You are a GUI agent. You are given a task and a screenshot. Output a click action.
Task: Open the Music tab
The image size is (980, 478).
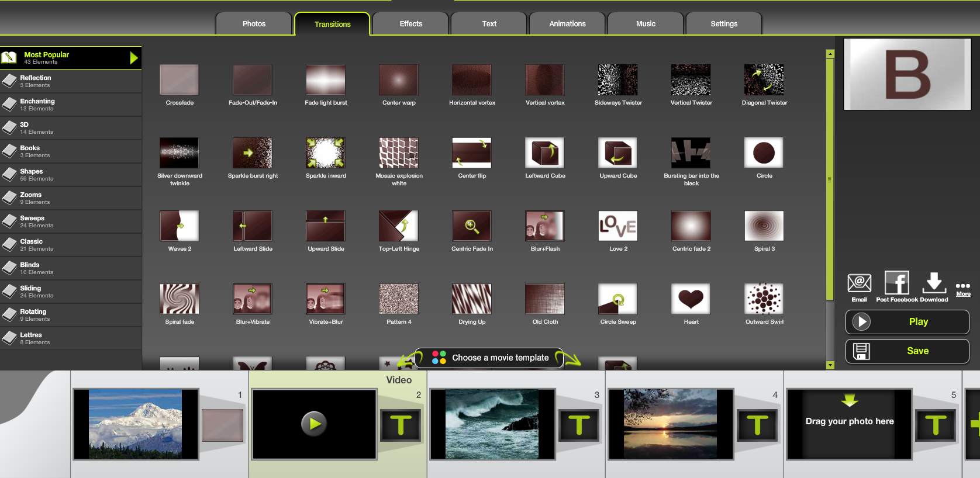[646, 24]
